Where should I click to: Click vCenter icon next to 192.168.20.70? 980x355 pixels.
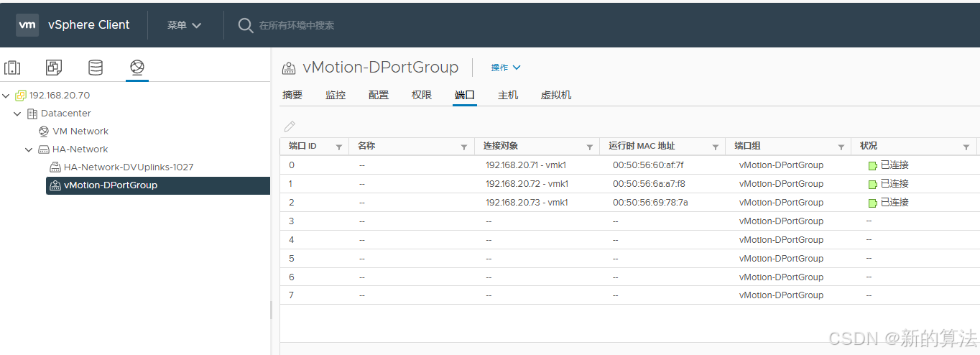[x=21, y=96]
